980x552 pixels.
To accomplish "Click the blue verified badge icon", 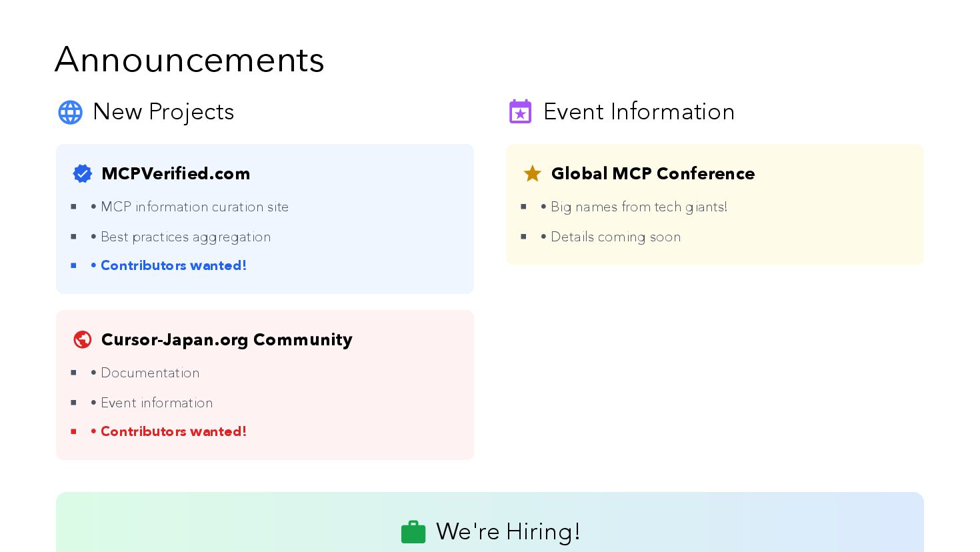I will click(83, 173).
